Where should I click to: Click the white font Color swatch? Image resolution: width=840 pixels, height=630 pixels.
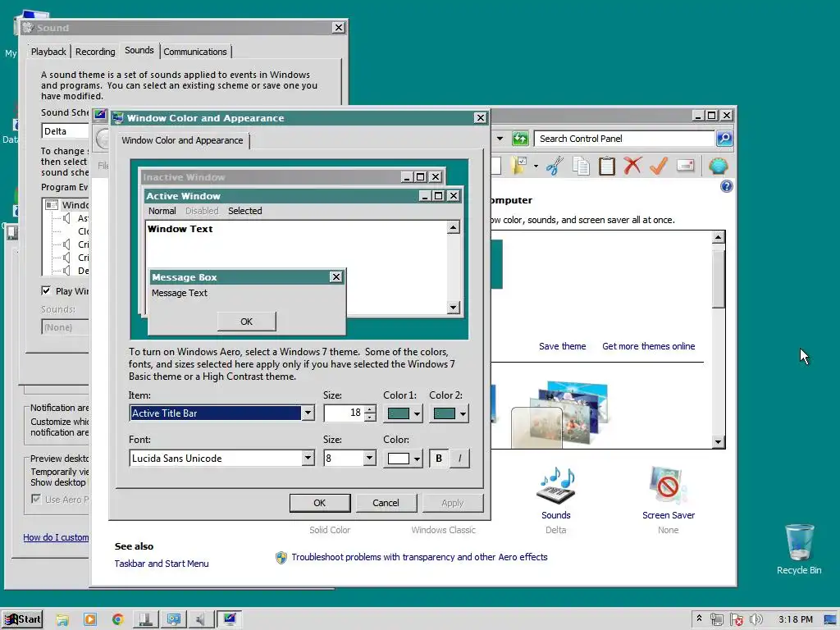(x=398, y=459)
